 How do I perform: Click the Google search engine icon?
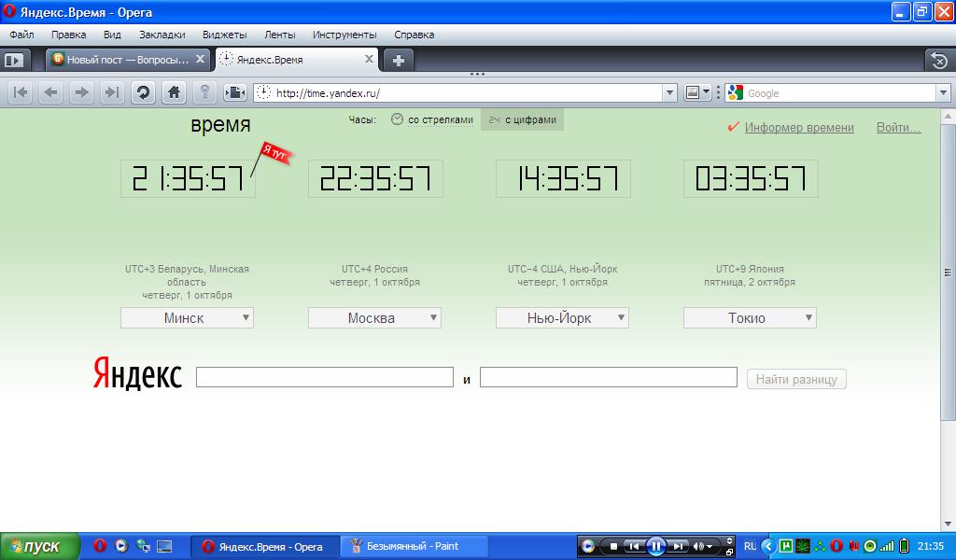click(736, 92)
